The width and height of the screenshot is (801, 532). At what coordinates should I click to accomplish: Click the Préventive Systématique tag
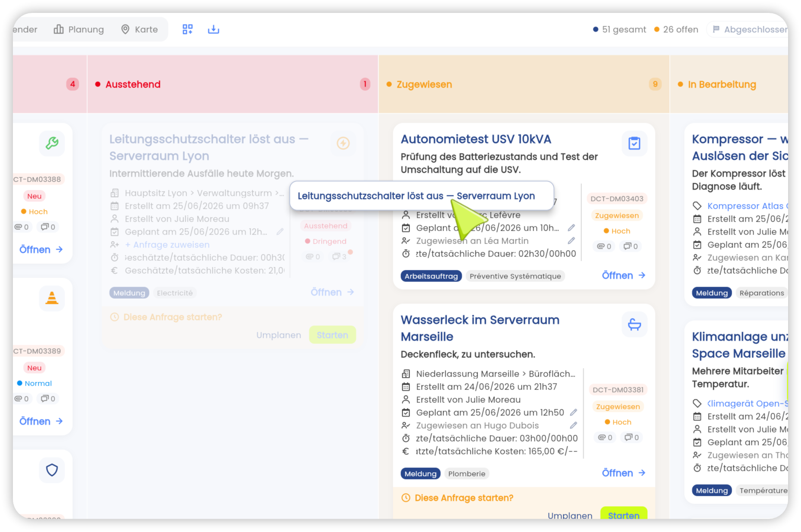click(515, 276)
